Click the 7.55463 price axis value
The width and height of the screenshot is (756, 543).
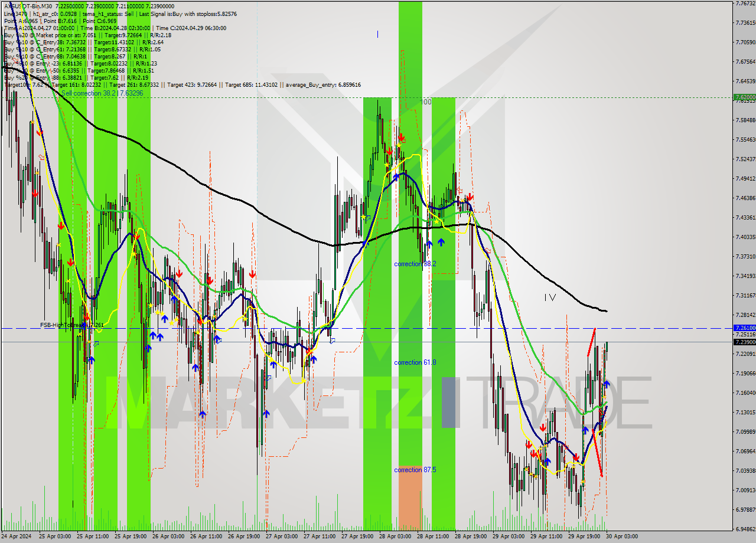coord(745,140)
